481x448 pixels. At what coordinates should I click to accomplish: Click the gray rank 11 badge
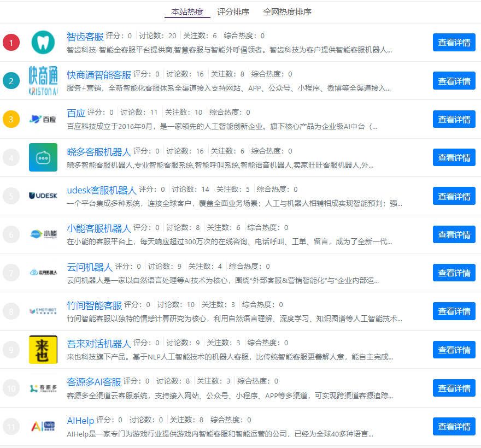tap(11, 427)
